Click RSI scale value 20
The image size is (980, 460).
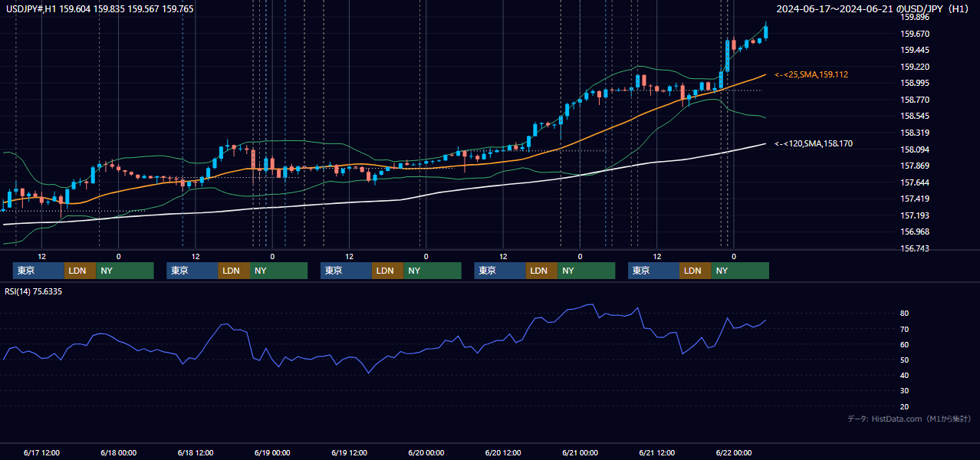[x=905, y=406]
